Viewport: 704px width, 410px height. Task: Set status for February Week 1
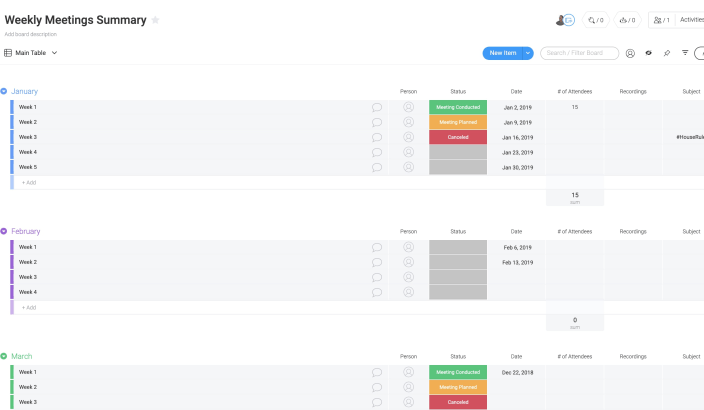click(x=458, y=247)
